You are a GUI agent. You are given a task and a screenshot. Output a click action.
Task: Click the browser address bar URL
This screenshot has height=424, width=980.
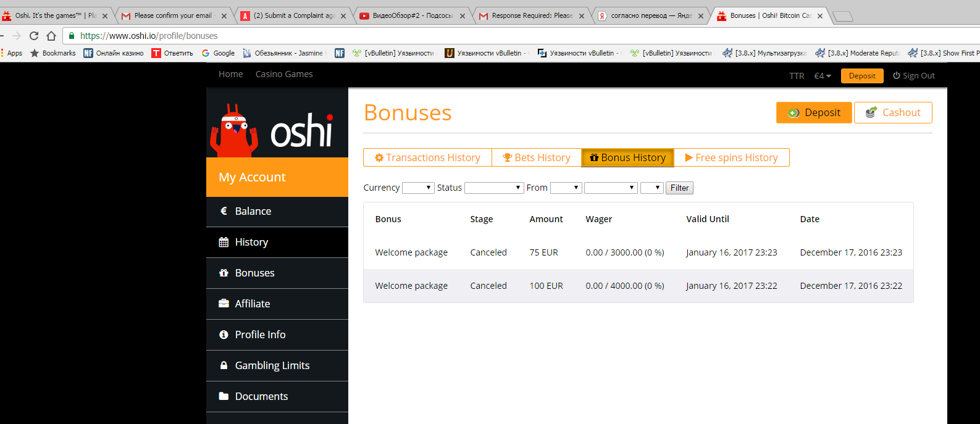149,36
